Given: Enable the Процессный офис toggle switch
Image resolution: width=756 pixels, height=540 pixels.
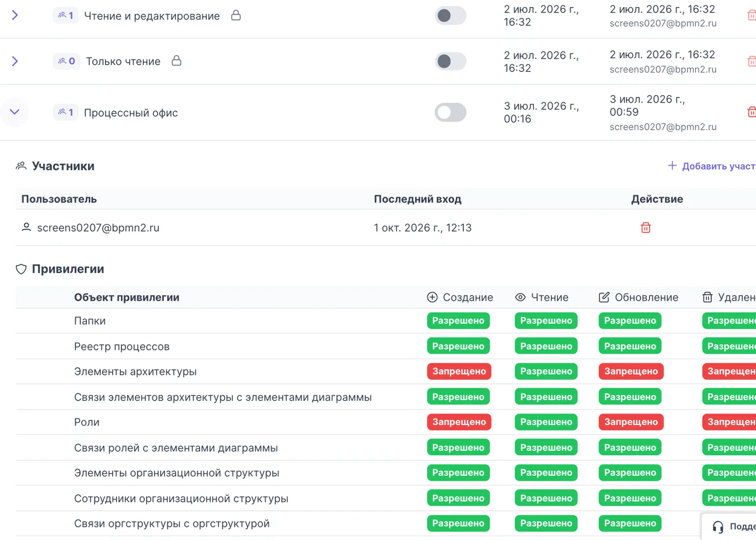Looking at the screenshot, I should tap(450, 112).
